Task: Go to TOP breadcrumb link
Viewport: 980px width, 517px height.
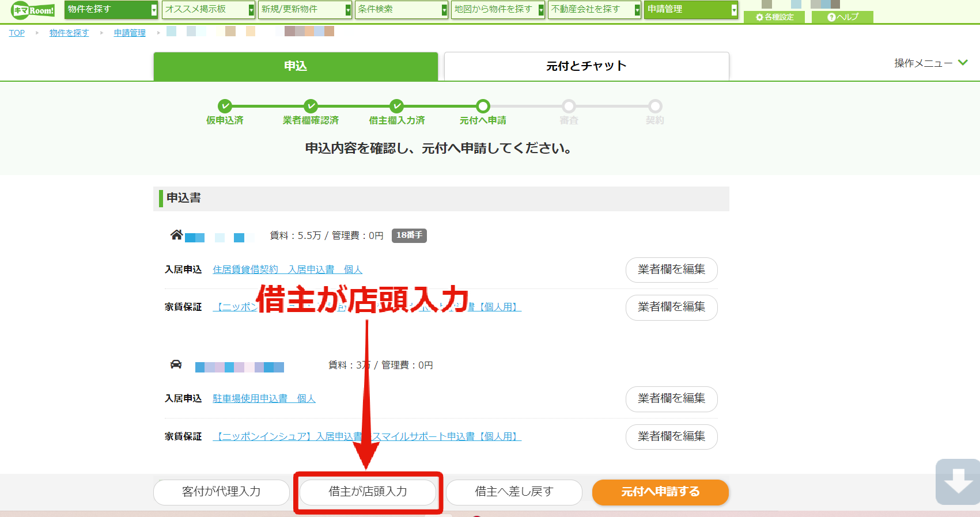Action: pyautogui.click(x=17, y=33)
